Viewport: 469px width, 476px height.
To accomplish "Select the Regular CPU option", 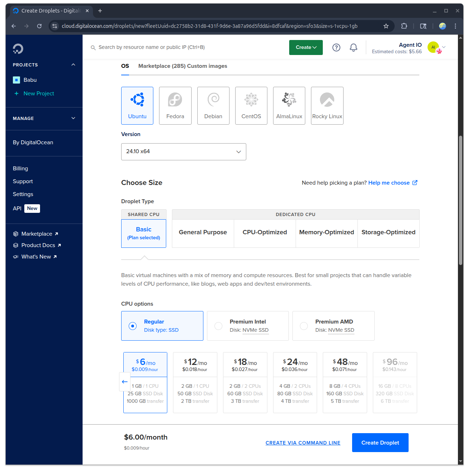I will 162,326.
